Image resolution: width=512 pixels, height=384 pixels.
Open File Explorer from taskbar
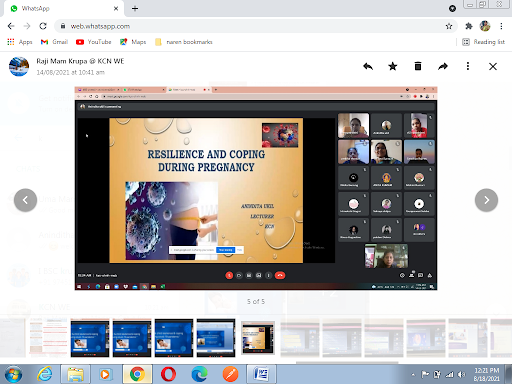[76, 374]
